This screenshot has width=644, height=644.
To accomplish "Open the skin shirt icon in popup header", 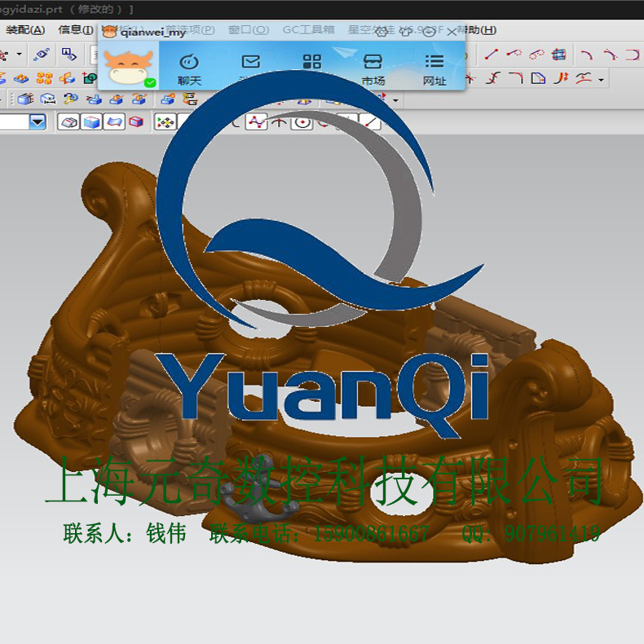I will point(406,32).
